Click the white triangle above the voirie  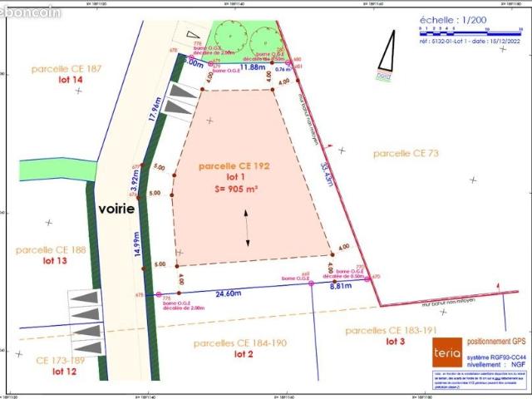pyautogui.click(x=181, y=31)
